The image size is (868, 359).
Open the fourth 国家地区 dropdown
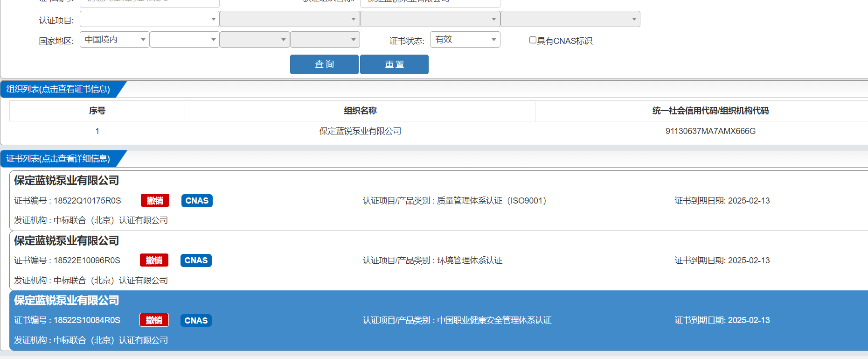pos(325,40)
